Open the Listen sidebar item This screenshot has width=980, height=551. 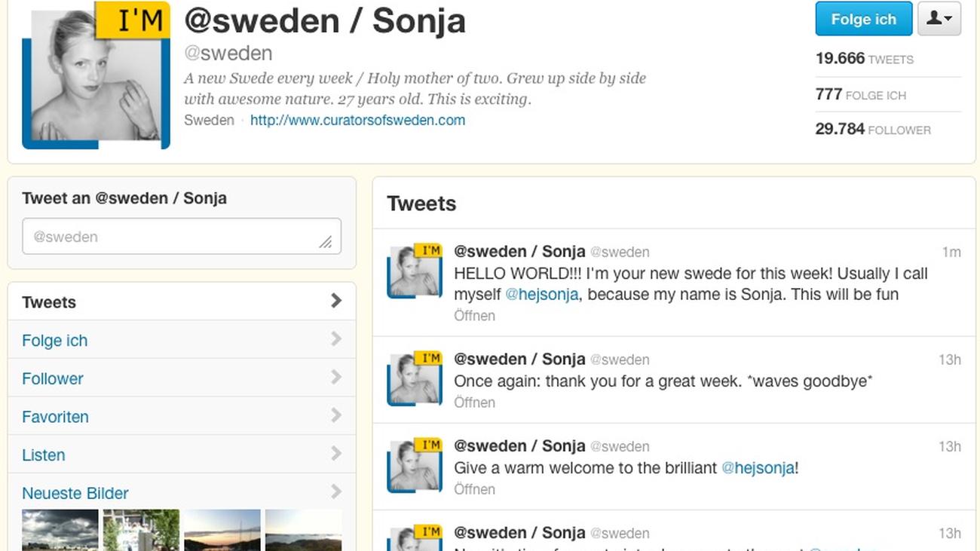tap(44, 455)
